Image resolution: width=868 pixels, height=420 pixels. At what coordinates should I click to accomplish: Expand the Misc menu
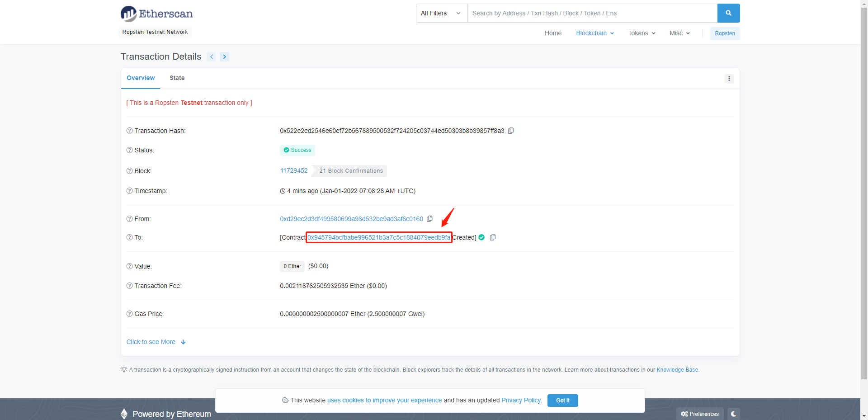click(679, 33)
